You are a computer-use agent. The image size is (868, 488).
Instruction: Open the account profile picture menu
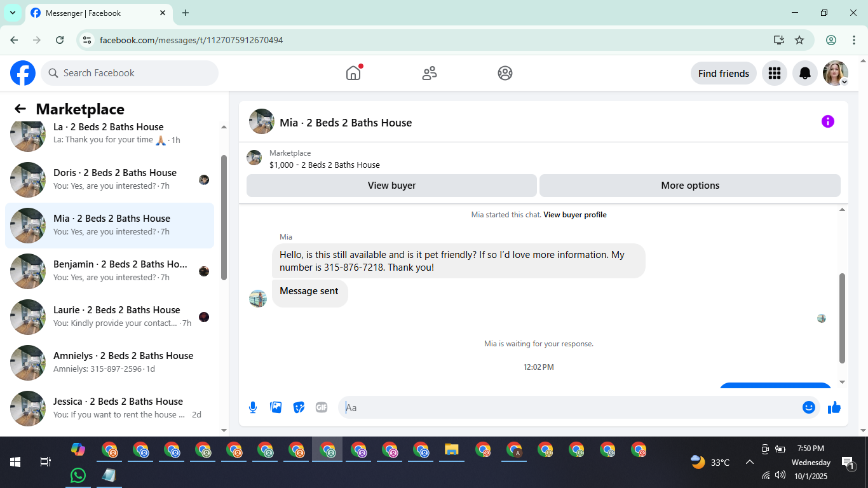[836, 73]
